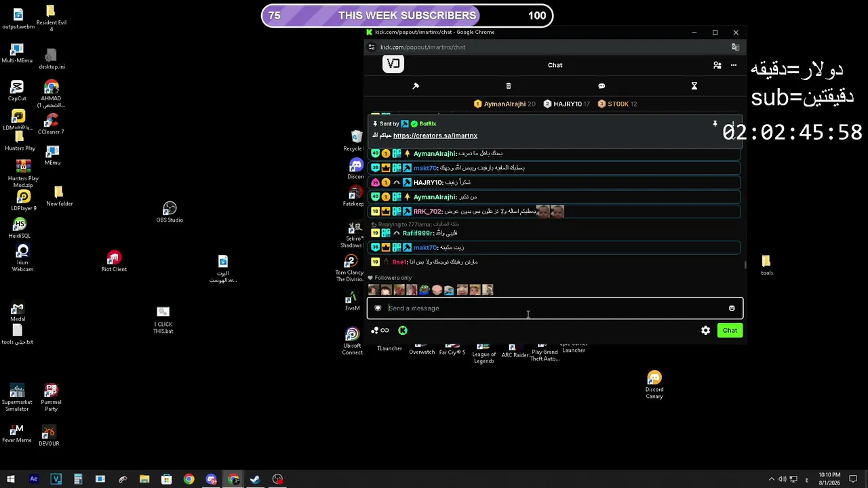Open OBS recording icon in taskbar
Image resolution: width=868 pixels, height=488 pixels.
coord(277,479)
